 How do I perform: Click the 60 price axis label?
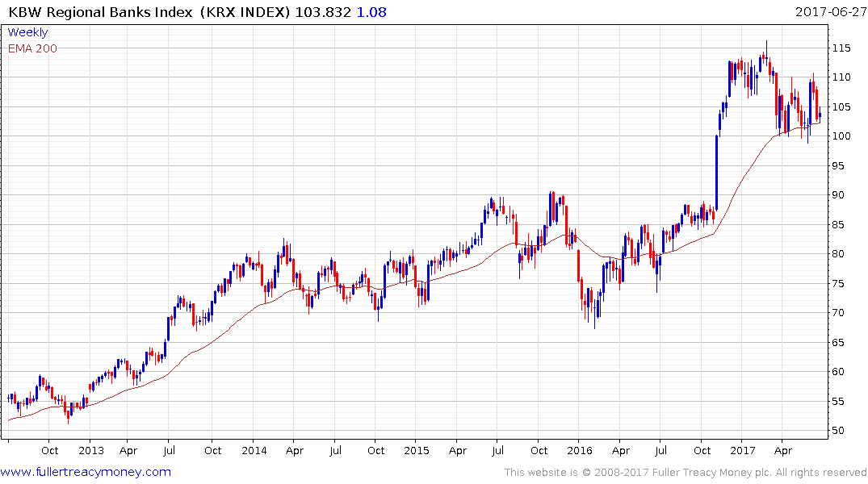[838, 372]
